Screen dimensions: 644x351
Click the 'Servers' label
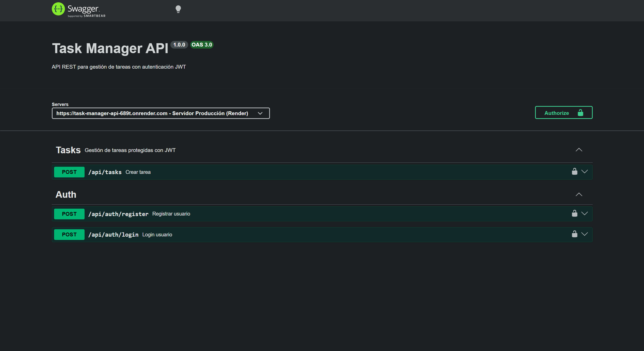60,104
